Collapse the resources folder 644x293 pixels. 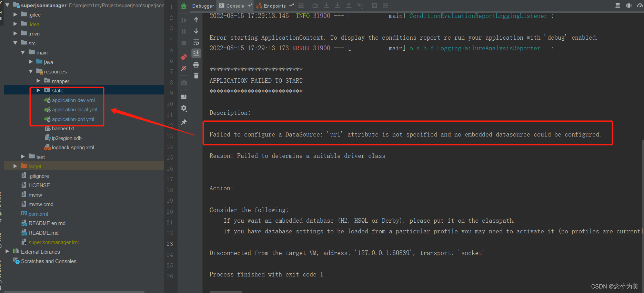point(31,71)
